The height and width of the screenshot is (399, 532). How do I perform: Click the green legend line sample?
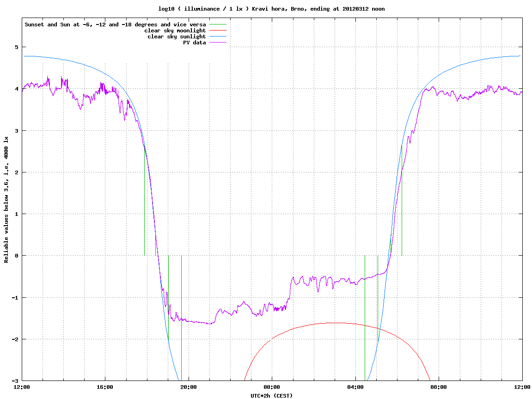pos(218,25)
